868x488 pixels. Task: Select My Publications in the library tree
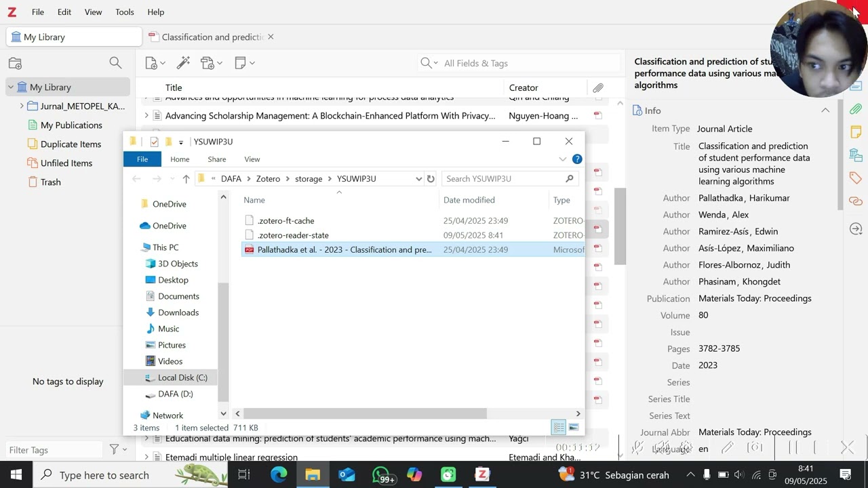[71, 125]
